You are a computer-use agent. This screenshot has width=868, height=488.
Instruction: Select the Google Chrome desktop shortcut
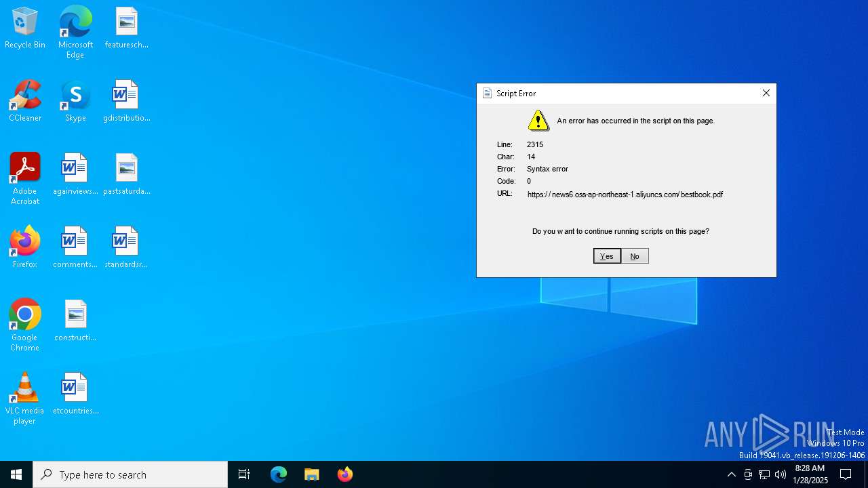click(25, 325)
